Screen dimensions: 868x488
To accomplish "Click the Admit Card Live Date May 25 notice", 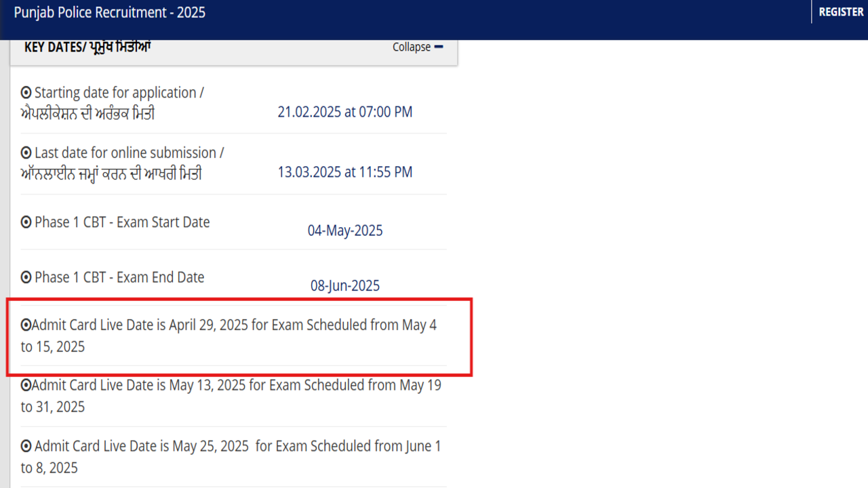I will (x=231, y=457).
